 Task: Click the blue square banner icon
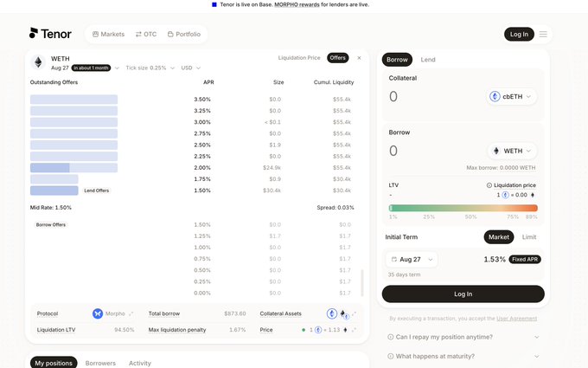click(214, 4)
